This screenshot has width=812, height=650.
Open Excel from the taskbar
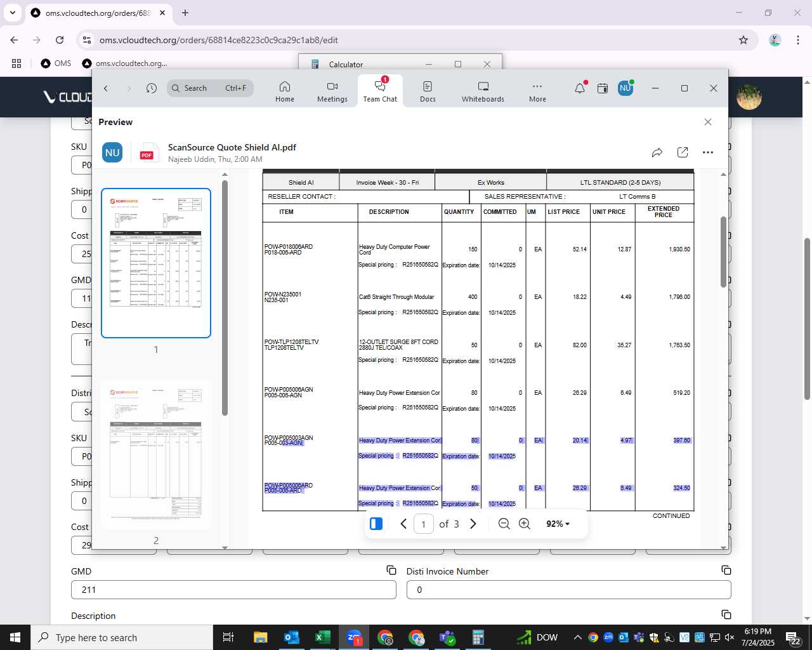click(x=322, y=637)
